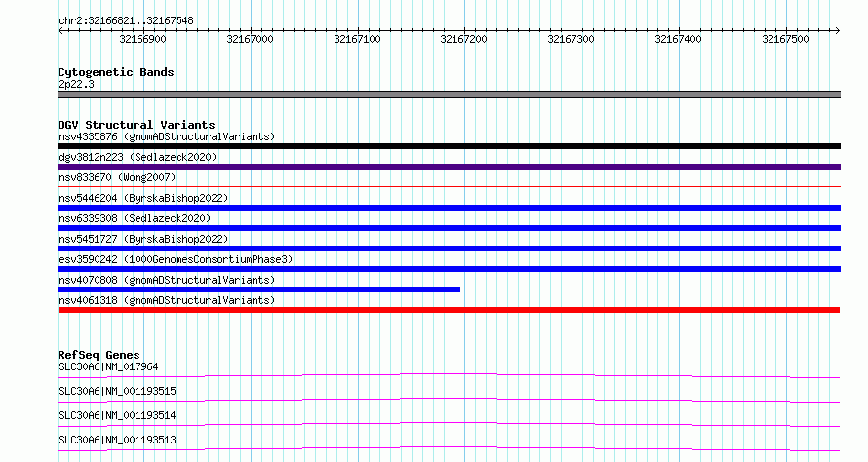Viewport: 868px width, 462px height.
Task: Open the Cytogenetic Bands track heading
Action: tap(116, 72)
